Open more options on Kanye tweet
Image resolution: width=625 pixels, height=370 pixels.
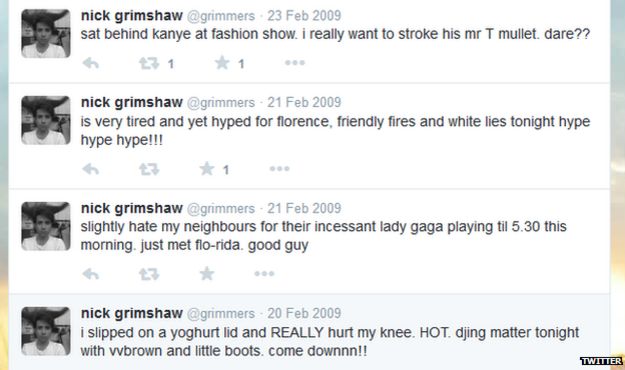[x=295, y=63]
